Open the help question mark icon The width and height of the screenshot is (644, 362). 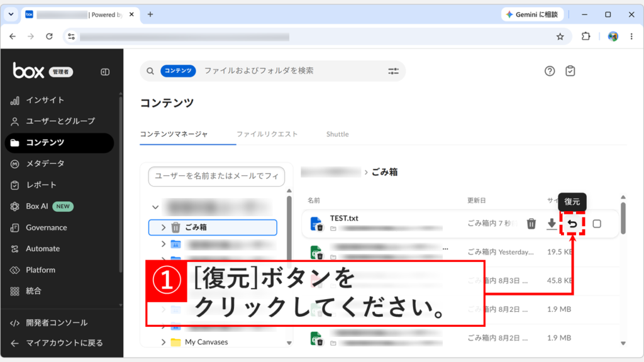pyautogui.click(x=550, y=71)
